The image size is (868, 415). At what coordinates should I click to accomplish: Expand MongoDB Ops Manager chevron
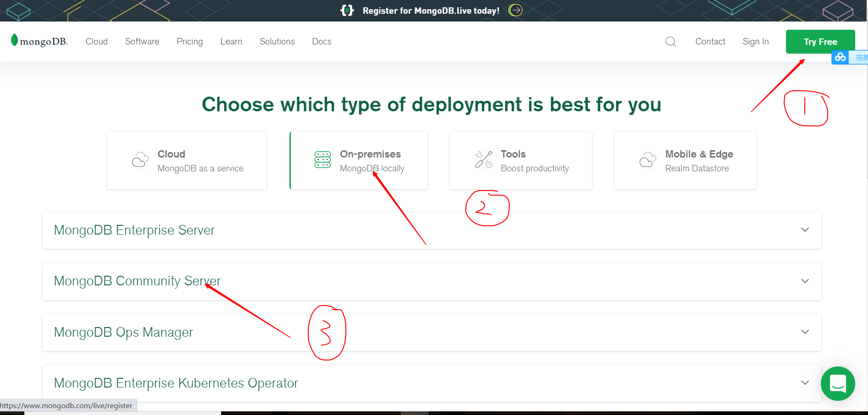(x=805, y=332)
